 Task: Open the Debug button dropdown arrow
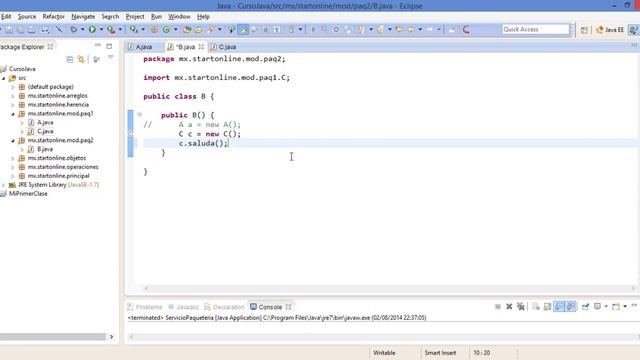pyautogui.click(x=82, y=29)
